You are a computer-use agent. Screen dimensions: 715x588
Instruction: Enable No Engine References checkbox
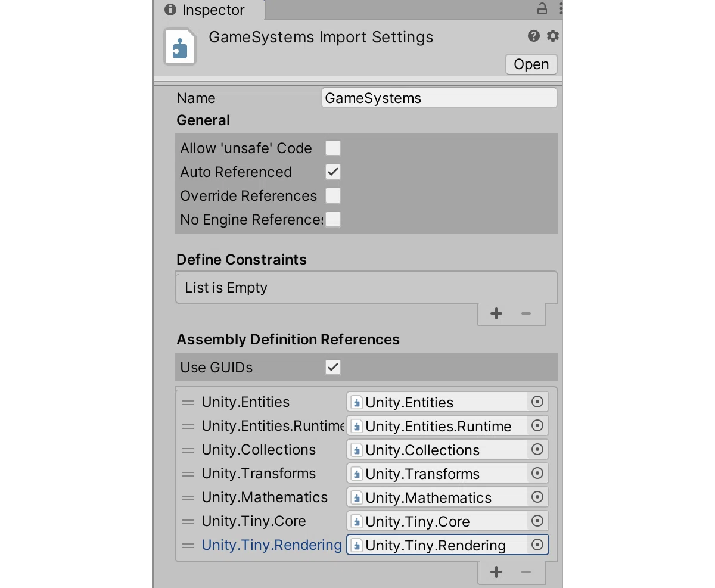point(333,219)
